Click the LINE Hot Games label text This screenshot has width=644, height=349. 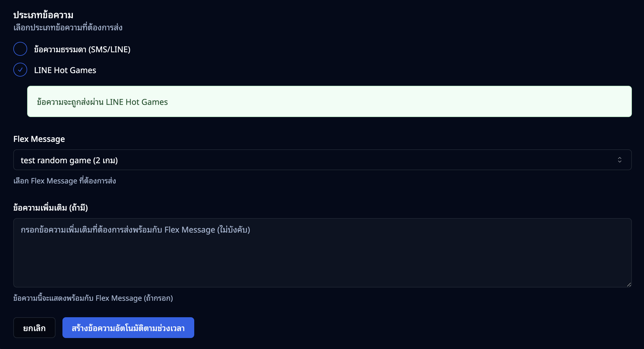[65, 70]
